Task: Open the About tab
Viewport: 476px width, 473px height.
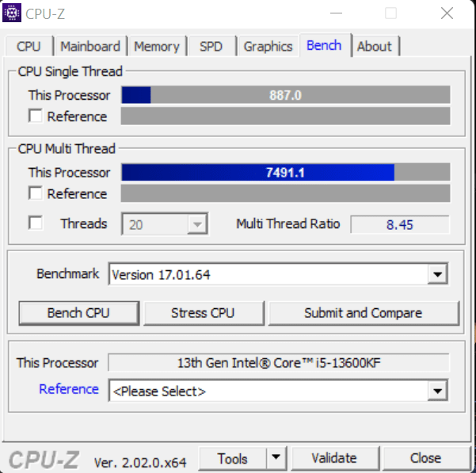Action: point(375,47)
